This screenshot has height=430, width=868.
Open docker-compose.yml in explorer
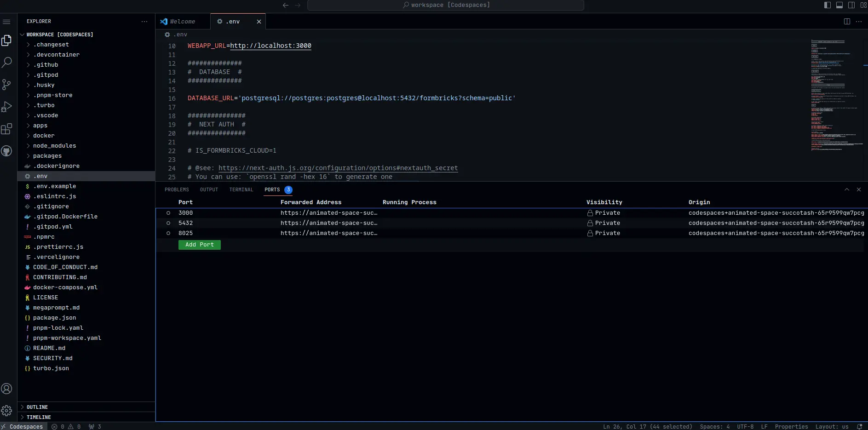pos(65,287)
